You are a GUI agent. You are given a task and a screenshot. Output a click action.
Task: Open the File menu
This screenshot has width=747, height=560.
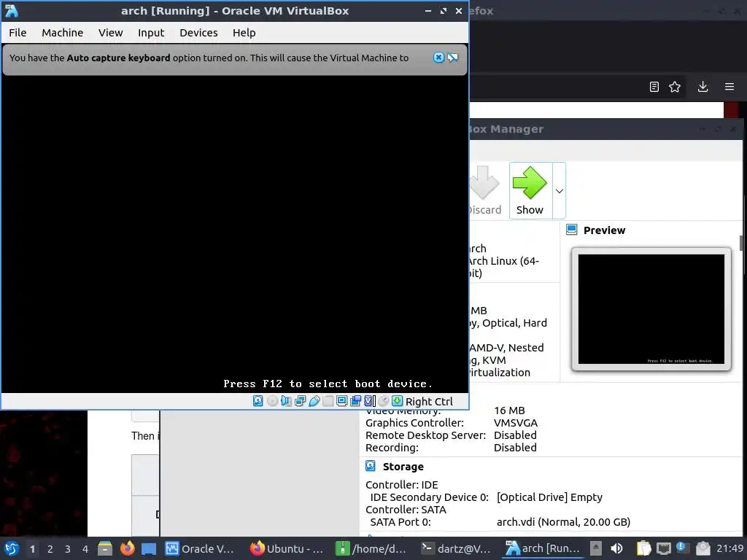pos(18,33)
